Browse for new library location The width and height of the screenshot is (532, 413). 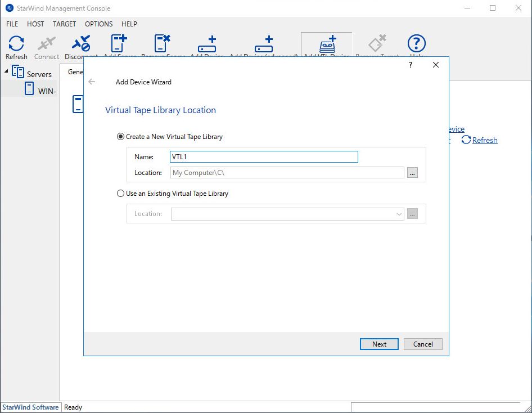(x=412, y=173)
